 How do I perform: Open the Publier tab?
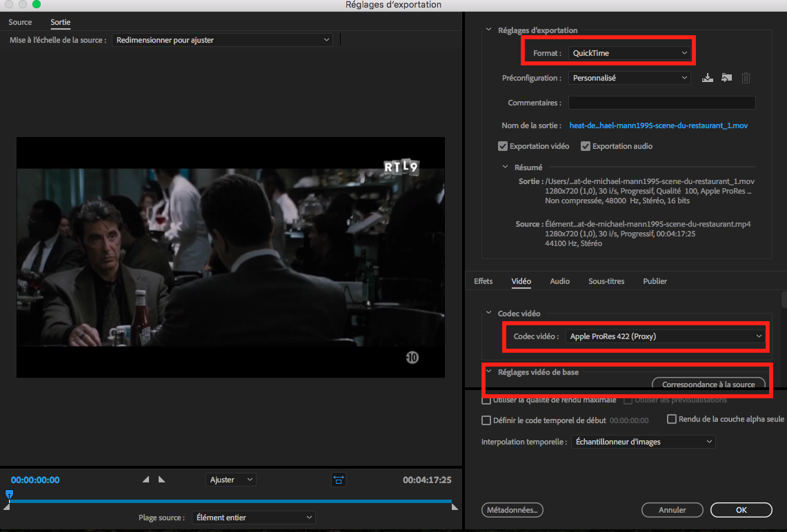(x=655, y=281)
